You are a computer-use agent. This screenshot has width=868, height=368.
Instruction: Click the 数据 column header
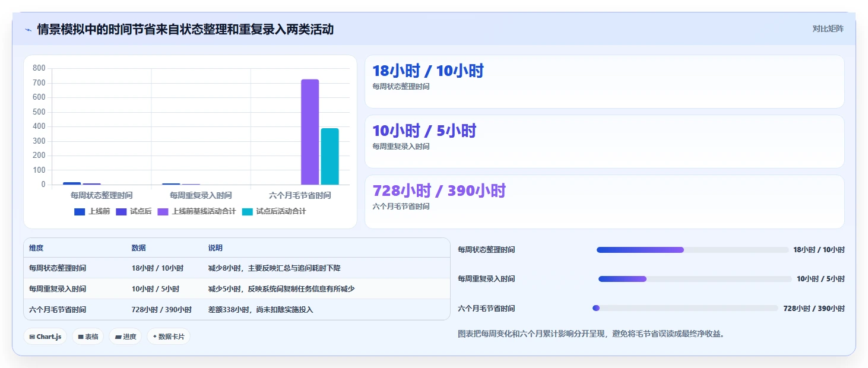[139, 248]
